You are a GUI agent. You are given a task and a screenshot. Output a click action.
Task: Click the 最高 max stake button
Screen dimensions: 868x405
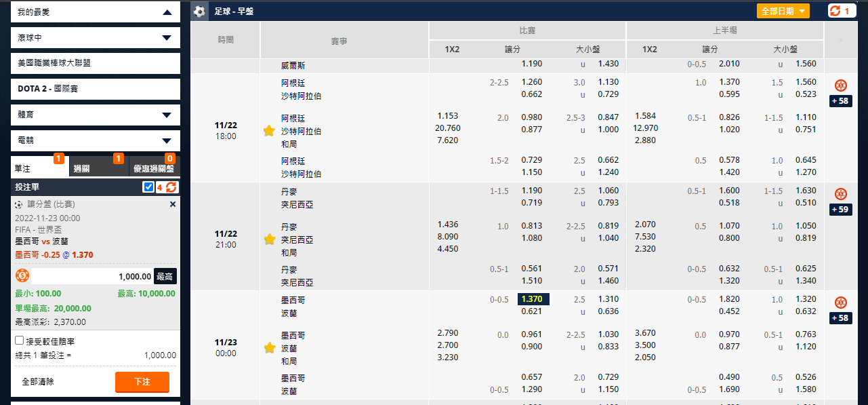165,276
